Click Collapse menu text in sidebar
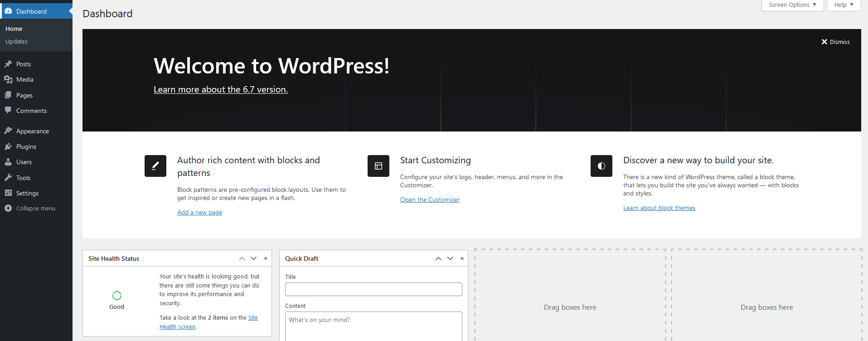 (36, 208)
